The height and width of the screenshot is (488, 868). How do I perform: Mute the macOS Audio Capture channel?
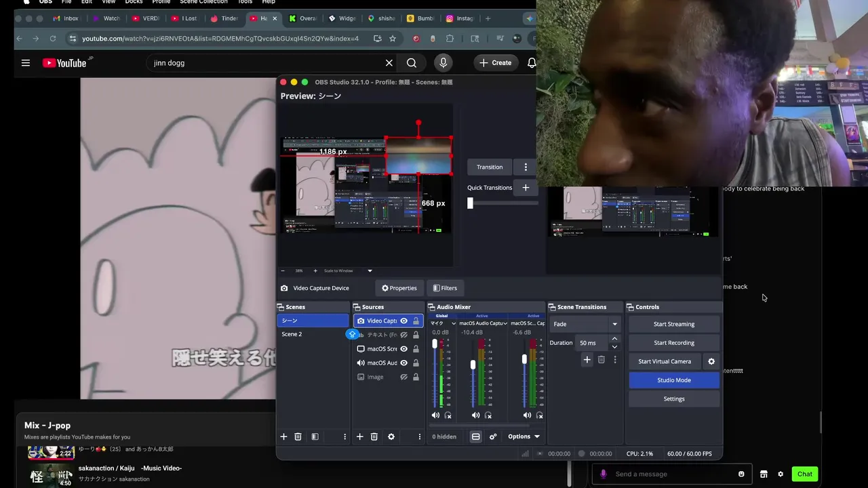point(475,415)
